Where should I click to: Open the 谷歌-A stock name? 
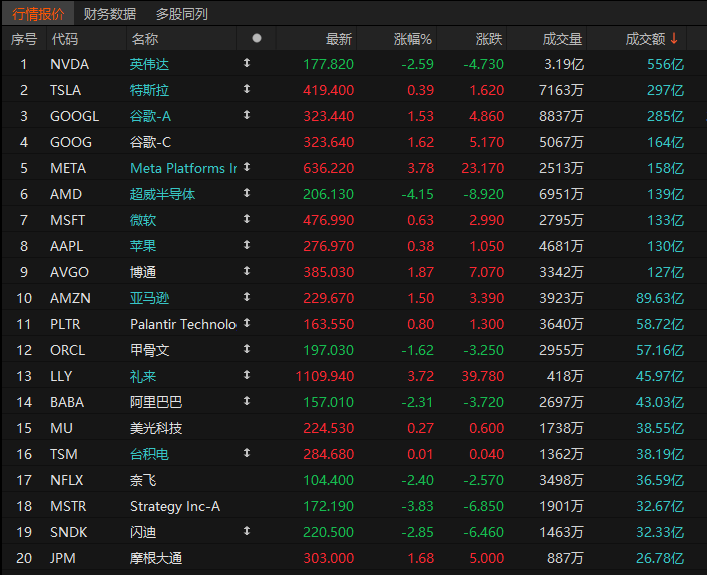150,116
